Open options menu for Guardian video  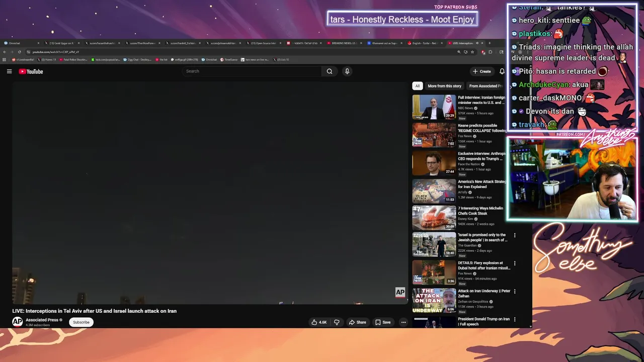(x=515, y=235)
